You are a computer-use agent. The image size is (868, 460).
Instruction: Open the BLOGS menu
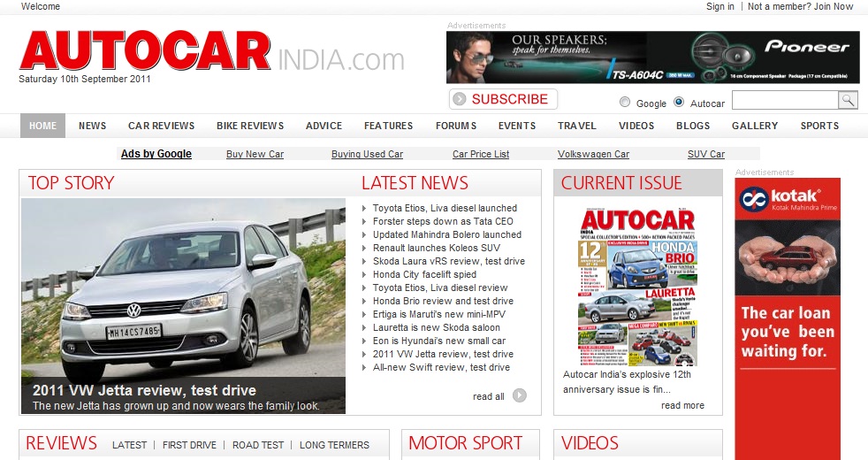[693, 126]
